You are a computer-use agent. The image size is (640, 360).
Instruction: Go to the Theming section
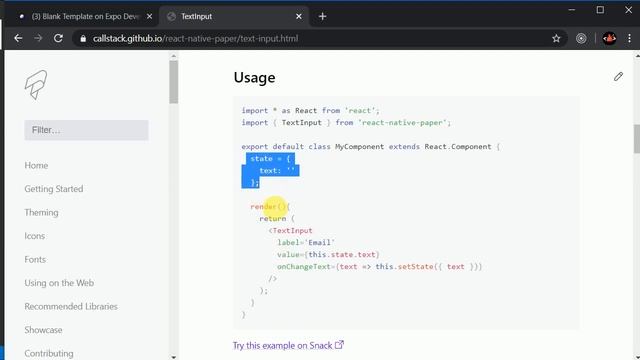41,213
